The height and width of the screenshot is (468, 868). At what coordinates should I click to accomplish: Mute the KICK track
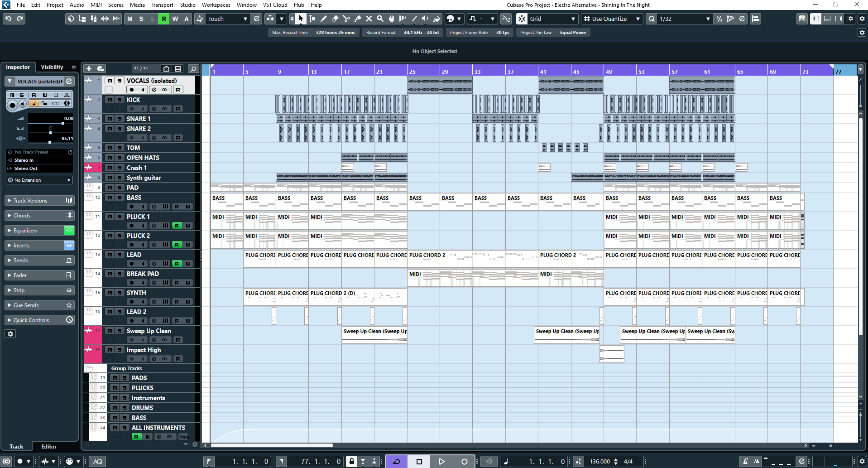[110, 100]
